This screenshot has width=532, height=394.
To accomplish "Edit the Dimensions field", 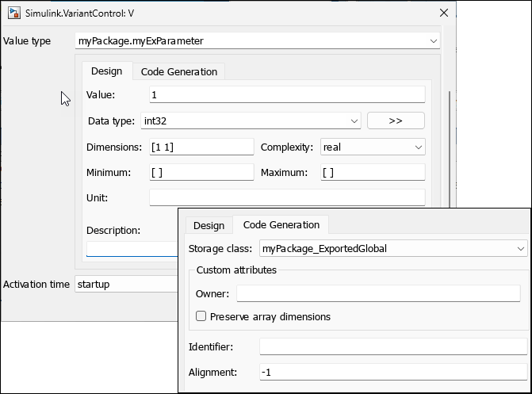I will [201, 147].
